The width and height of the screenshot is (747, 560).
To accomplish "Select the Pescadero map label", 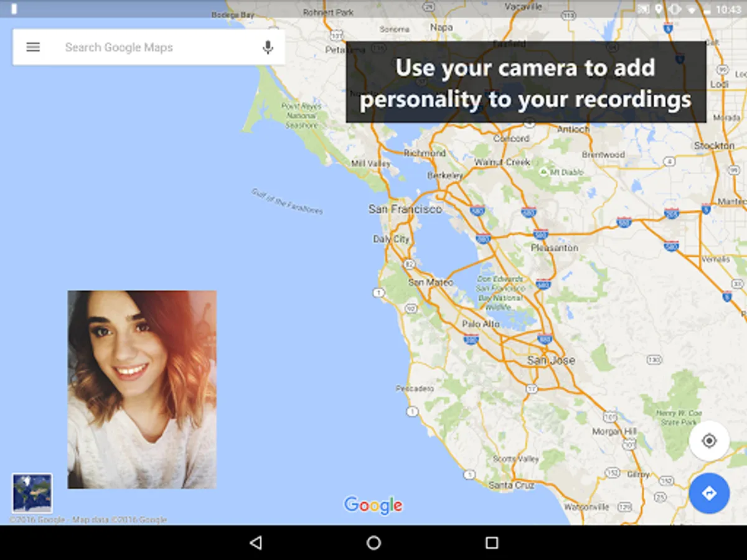I will click(415, 388).
